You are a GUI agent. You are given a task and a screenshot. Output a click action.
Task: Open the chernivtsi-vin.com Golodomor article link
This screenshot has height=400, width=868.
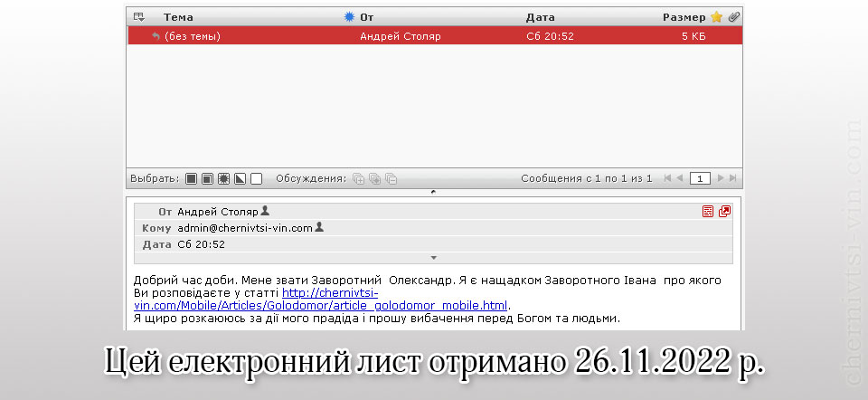pos(395,305)
